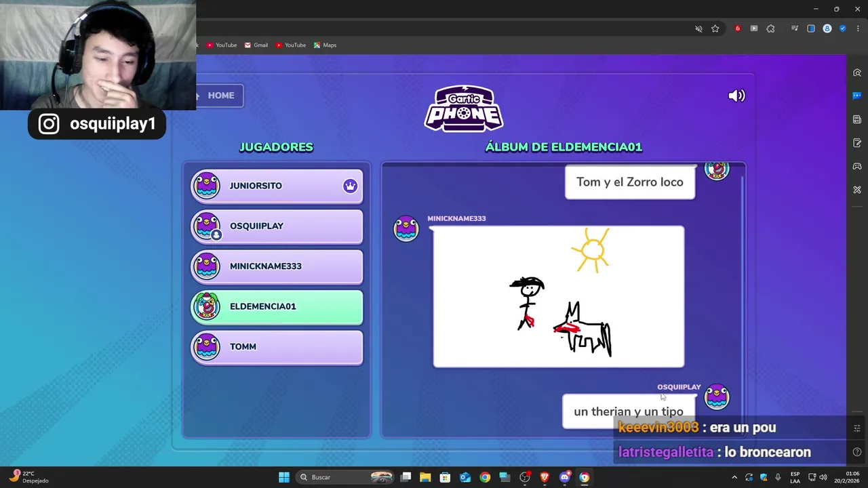Open the sidebar news feed icon
The image size is (868, 488).
coord(857,119)
